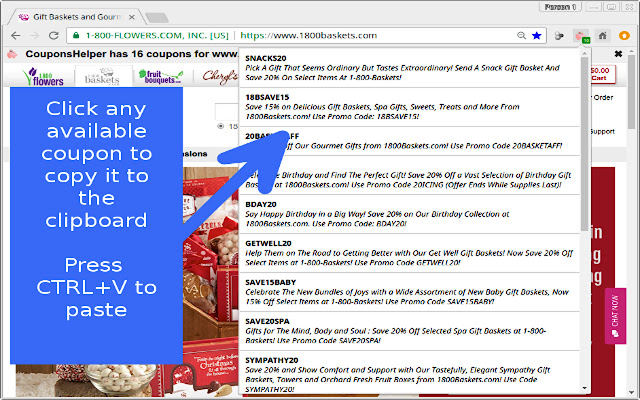Reload the page with the refresh icon
Viewport: 640px width, 400px height.
coord(53,36)
